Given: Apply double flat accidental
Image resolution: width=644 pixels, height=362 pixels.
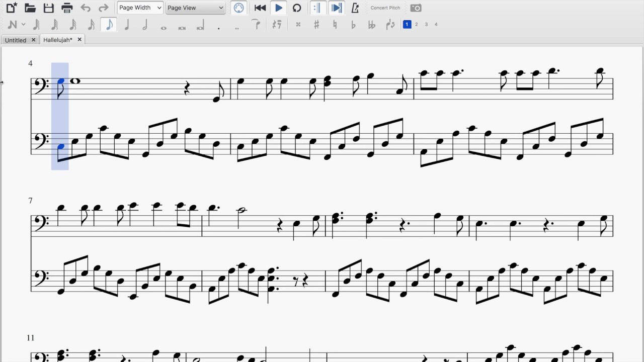Looking at the screenshot, I should (372, 24).
